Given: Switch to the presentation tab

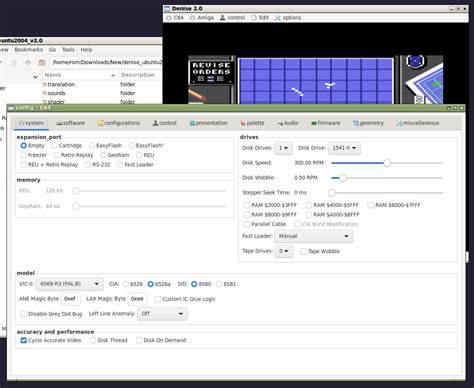Looking at the screenshot, I should pyautogui.click(x=209, y=123).
